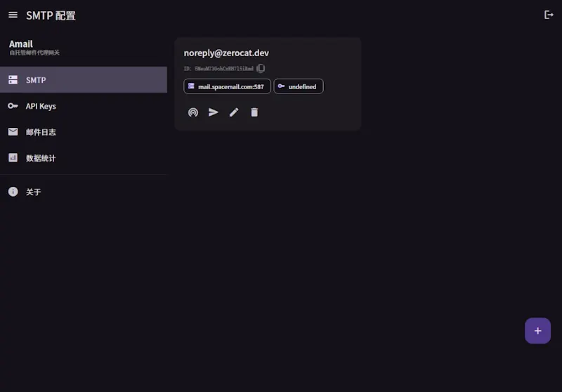The height and width of the screenshot is (392, 562).
Task: Click the noreply@zerocat.dev card title
Action: click(226, 53)
